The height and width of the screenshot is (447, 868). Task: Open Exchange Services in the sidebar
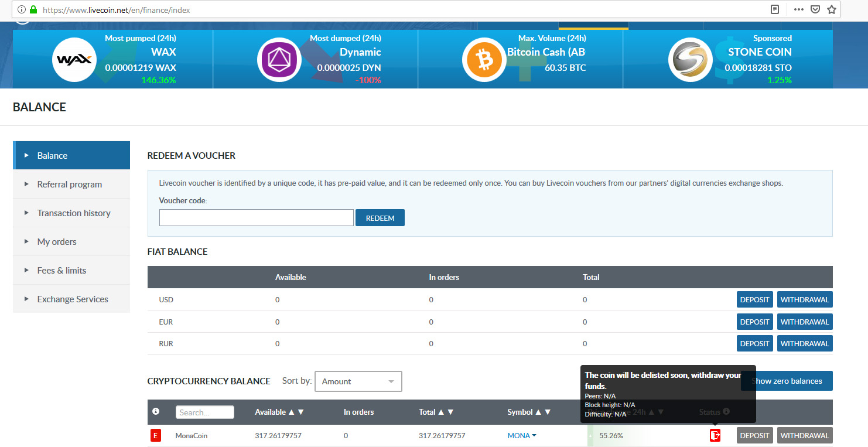point(71,299)
